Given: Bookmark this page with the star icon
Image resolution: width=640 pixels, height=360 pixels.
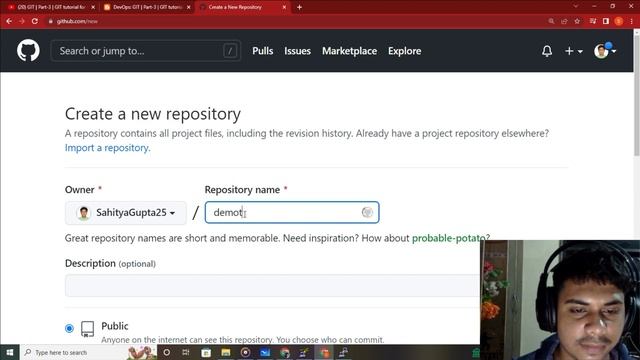Looking at the screenshot, I should [x=577, y=21].
